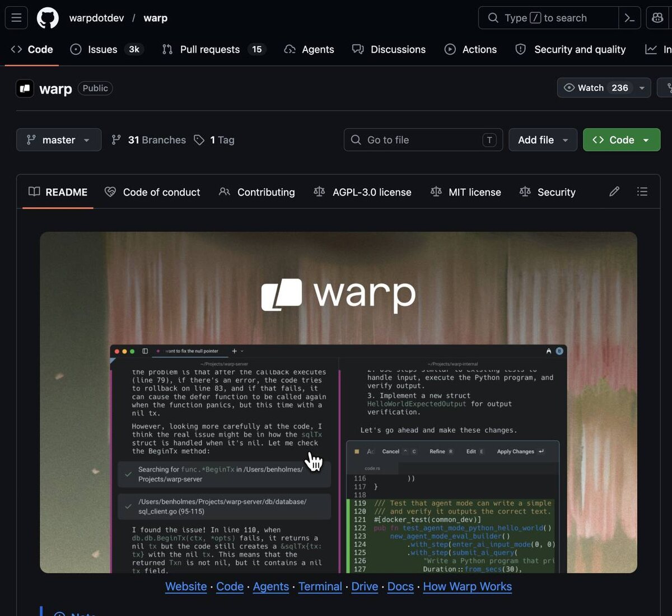Screen dimensions: 672x616
Task: Click the edit README pencil icon
Action: click(614, 192)
